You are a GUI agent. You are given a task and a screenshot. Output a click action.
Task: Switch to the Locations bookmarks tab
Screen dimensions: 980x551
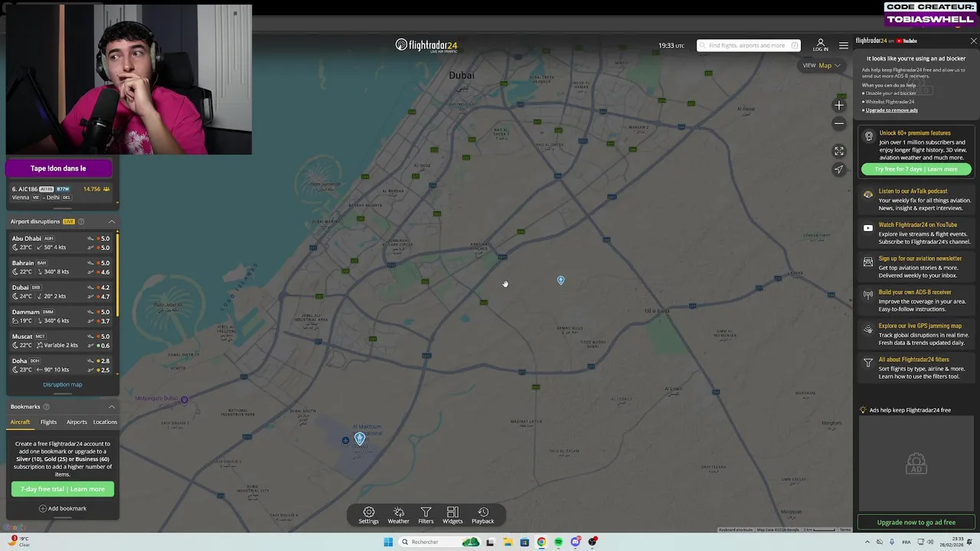pos(105,422)
